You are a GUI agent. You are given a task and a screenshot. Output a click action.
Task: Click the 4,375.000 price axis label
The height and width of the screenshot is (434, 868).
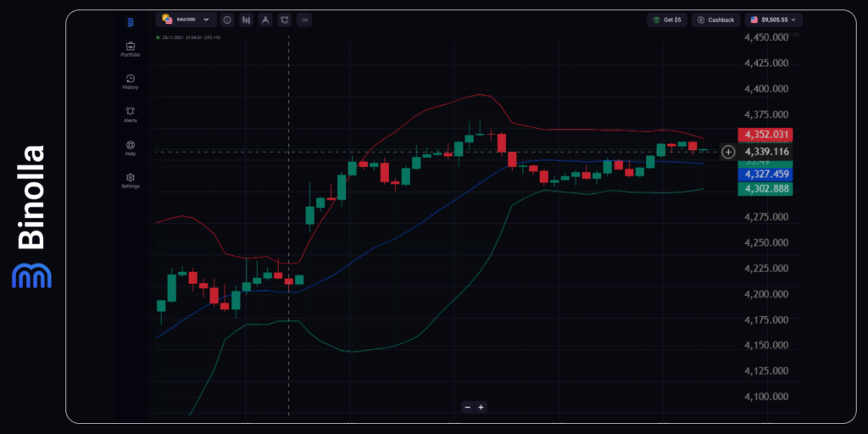click(766, 114)
